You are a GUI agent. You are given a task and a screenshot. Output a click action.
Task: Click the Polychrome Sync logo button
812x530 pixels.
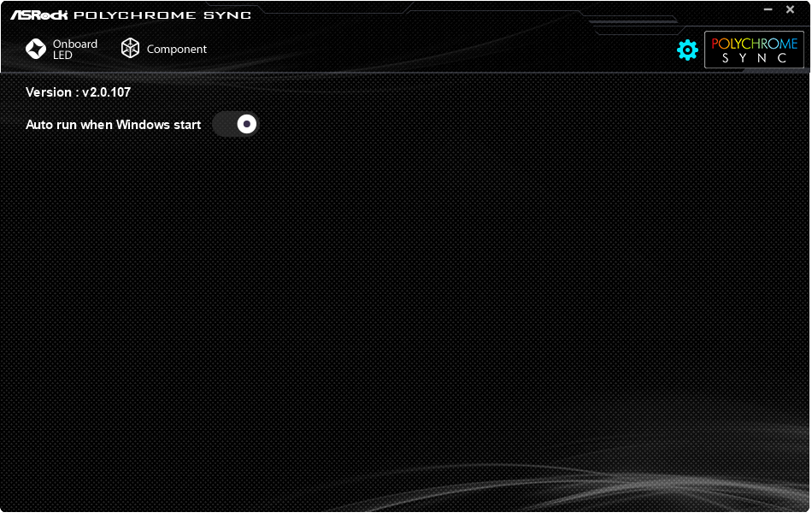(754, 50)
